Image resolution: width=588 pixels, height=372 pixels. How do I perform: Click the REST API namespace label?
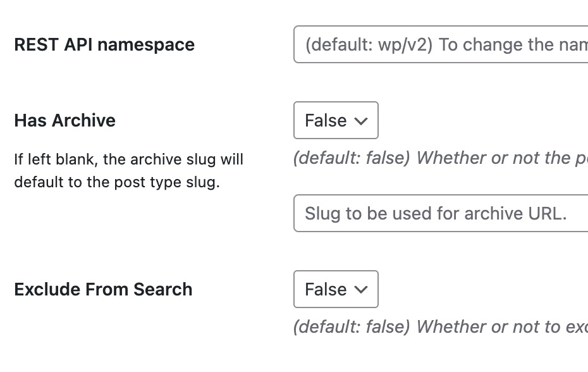pos(104,45)
